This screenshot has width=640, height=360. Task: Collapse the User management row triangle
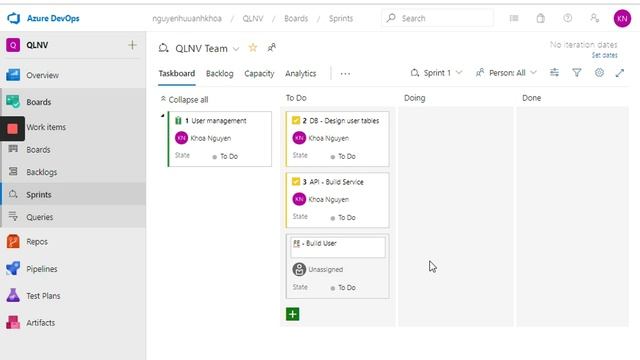pyautogui.click(x=162, y=116)
